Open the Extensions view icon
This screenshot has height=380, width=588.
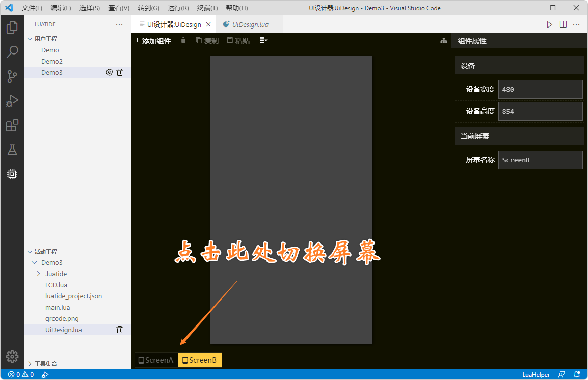pos(12,125)
